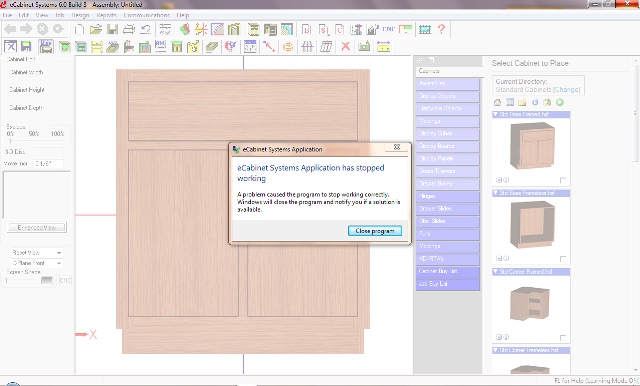Screen dimensions: 640x386
Task: Click Close program in the crash dialog
Action: (x=375, y=231)
